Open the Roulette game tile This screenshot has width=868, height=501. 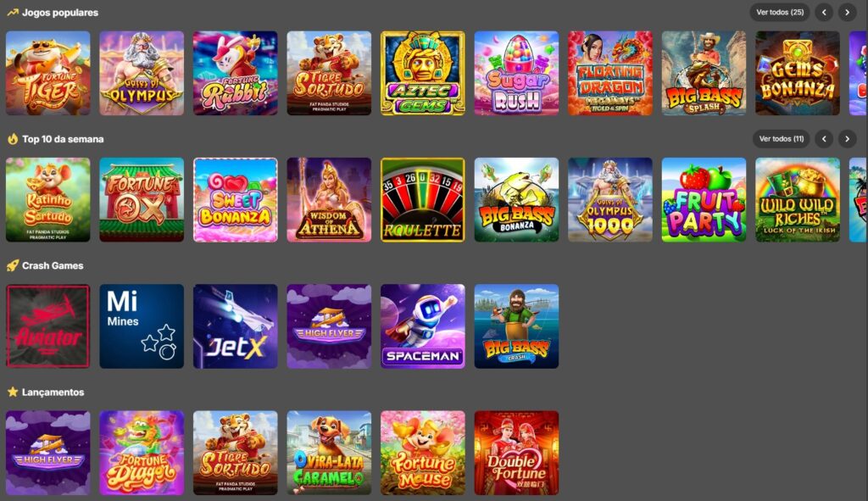click(x=423, y=200)
